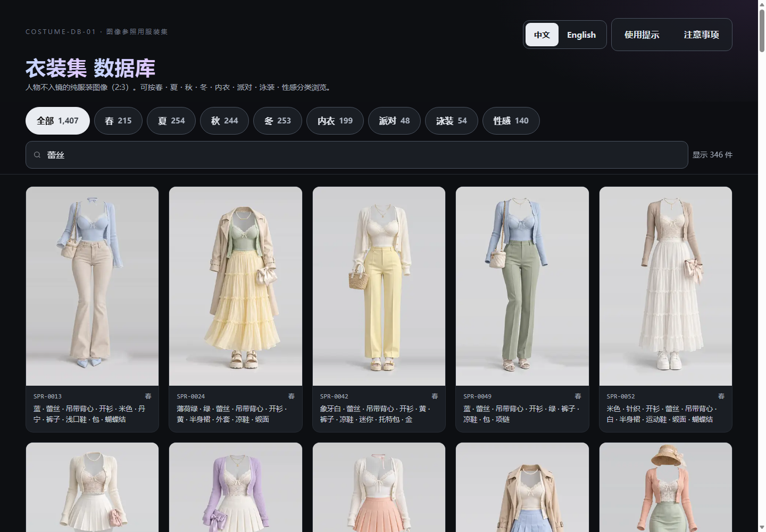Viewport: 766px width, 532px height.
Task: Open the SPR-0024 yellow skirt outfit
Action: (x=236, y=286)
